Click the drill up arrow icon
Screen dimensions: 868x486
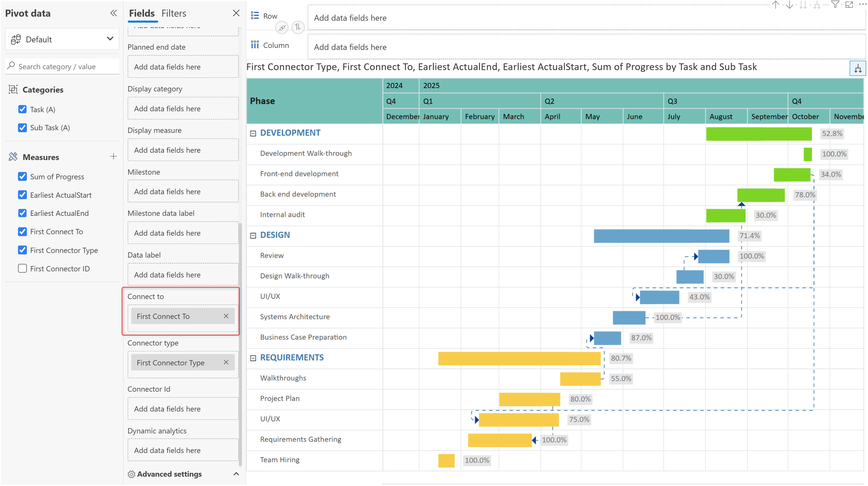coord(776,5)
